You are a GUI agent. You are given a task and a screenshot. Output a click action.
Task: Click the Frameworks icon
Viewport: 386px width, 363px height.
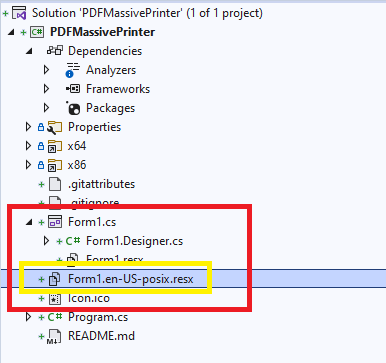(73, 89)
